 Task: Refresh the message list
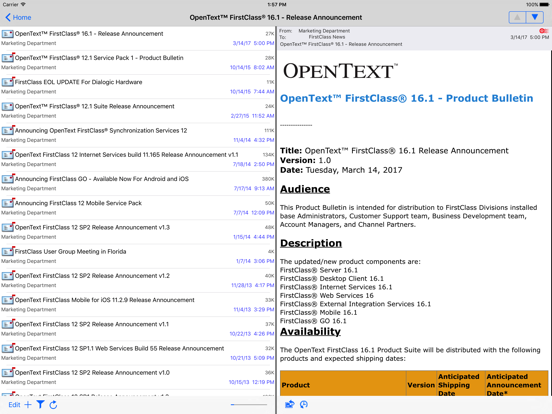(x=53, y=405)
